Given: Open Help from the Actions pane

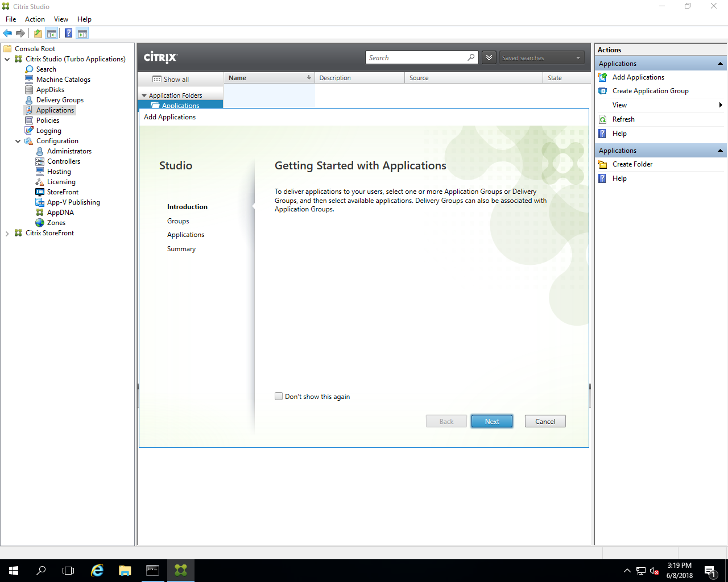Looking at the screenshot, I should (619, 133).
